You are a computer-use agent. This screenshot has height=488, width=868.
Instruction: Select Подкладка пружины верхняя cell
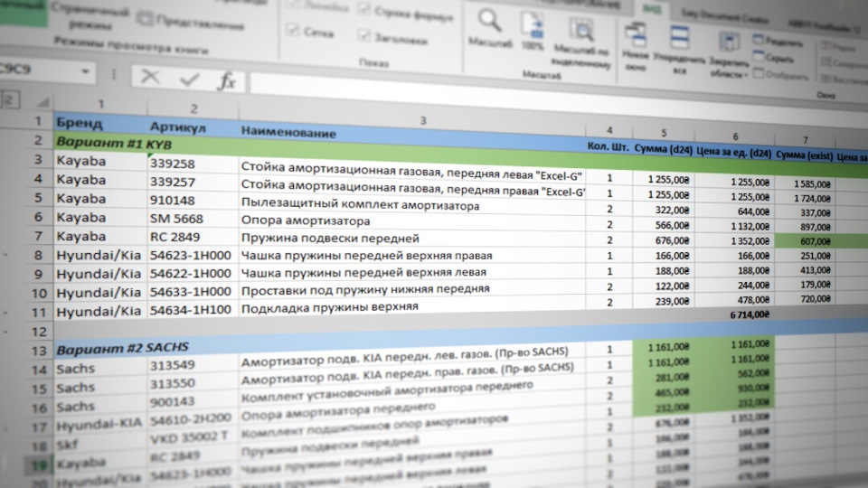(412, 305)
